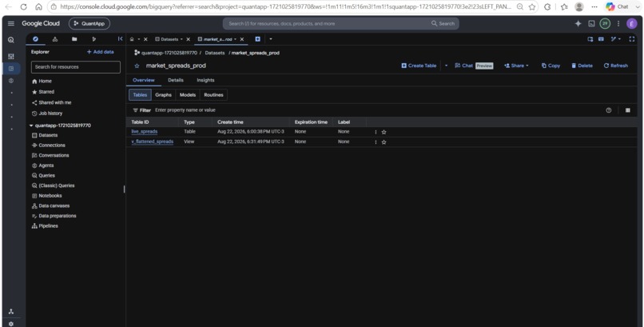Refresh the dataset view

(616, 66)
